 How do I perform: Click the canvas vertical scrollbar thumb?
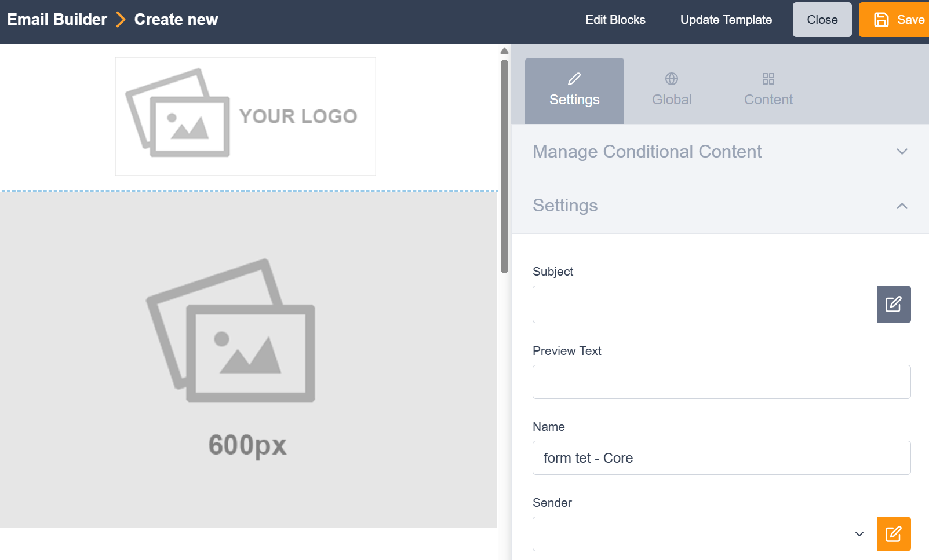coord(504,166)
